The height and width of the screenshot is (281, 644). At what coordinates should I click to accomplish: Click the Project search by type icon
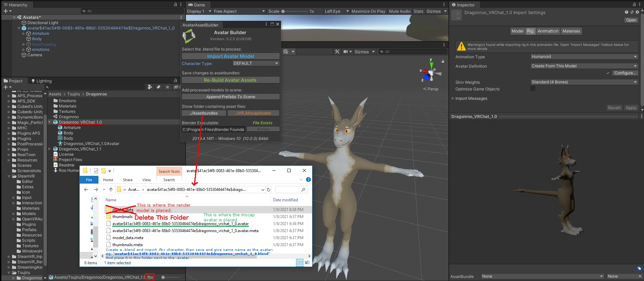click(x=150, y=87)
